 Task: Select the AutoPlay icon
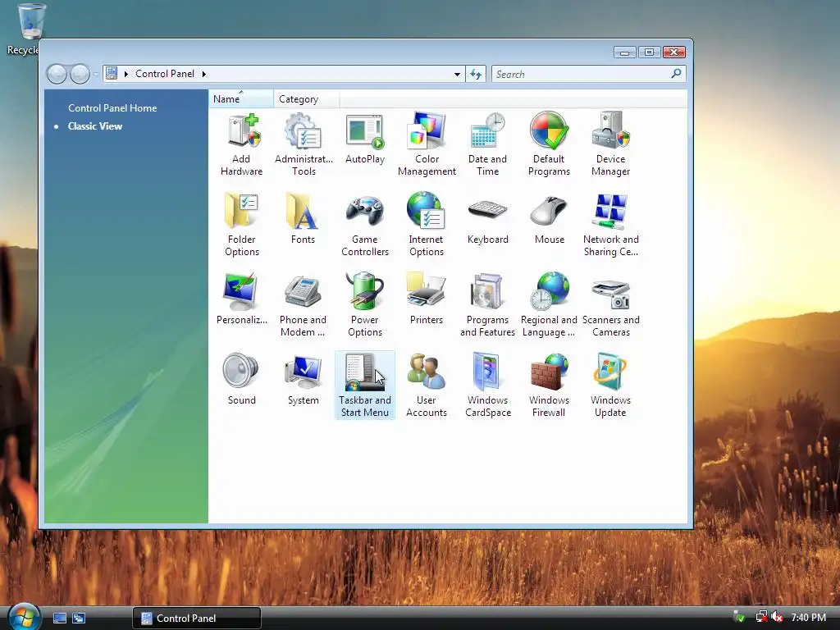[365, 139]
